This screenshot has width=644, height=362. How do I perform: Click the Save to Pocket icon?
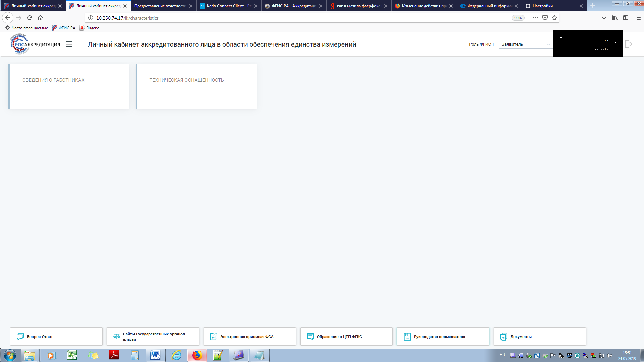coord(545,18)
